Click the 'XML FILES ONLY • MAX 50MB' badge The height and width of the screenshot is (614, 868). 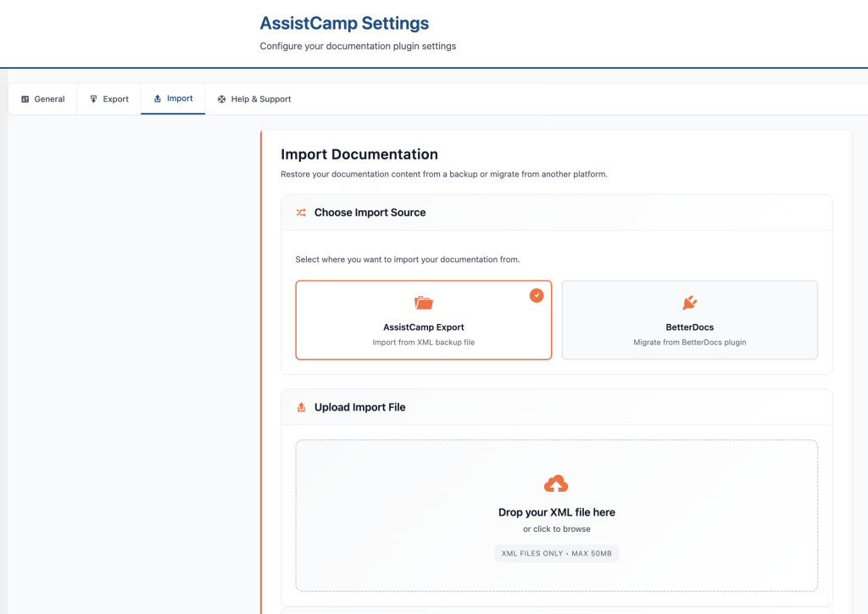(556, 554)
